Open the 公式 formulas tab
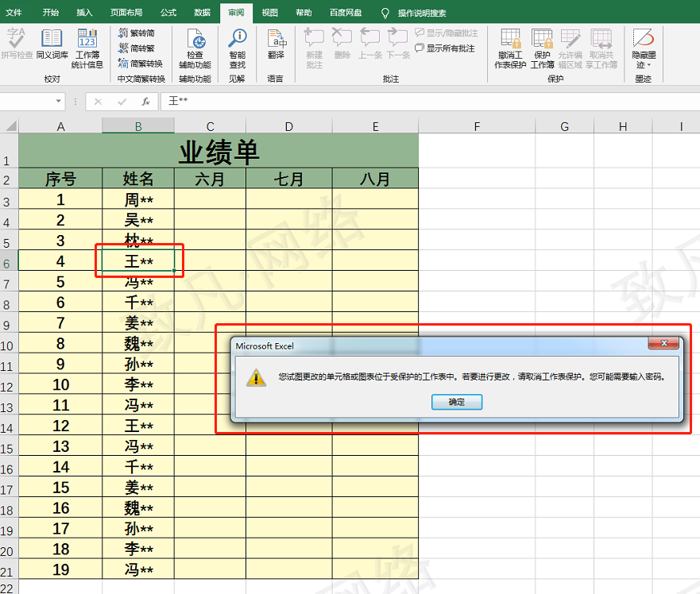700x594 pixels. pyautogui.click(x=168, y=13)
